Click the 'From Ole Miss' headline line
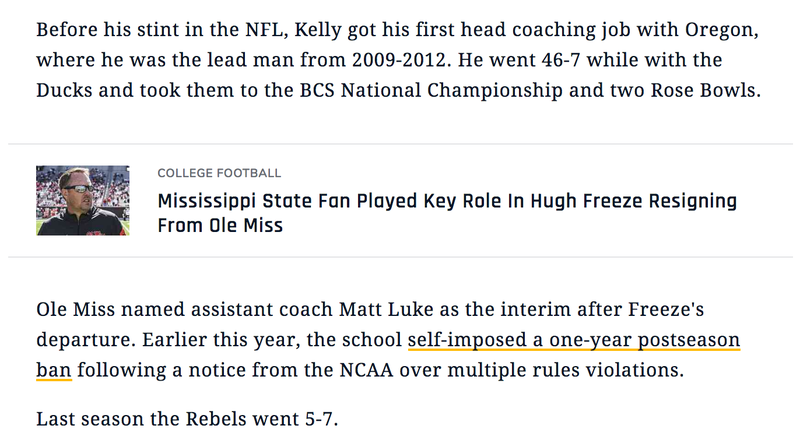Viewport: 800px width, 443px height. pyautogui.click(x=220, y=225)
